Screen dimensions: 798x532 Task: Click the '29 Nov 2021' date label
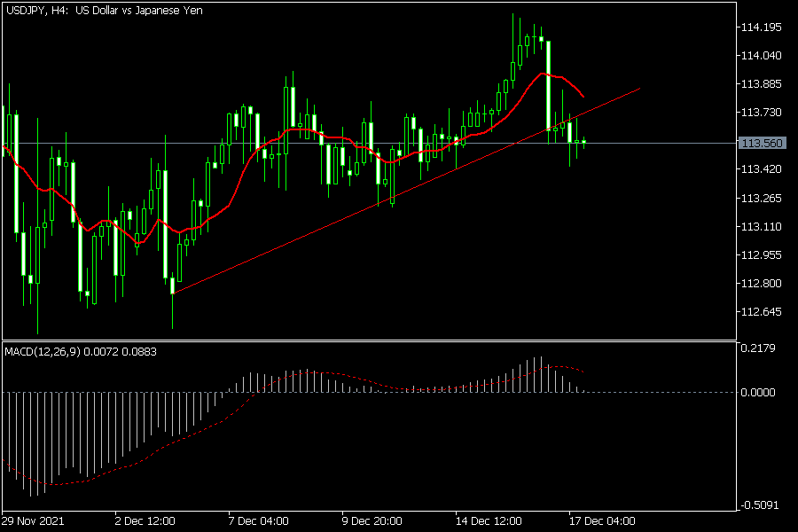[x=33, y=520]
